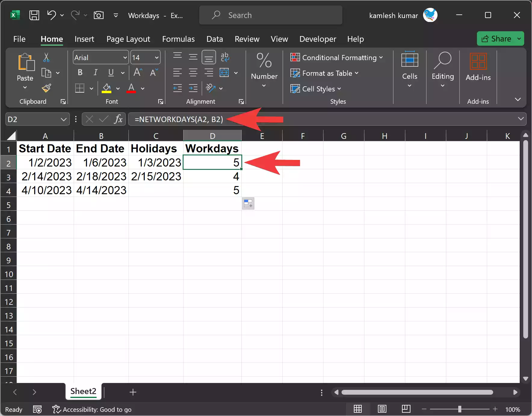Click the Format Painter brush icon
This screenshot has width=532, height=416.
(x=46, y=88)
